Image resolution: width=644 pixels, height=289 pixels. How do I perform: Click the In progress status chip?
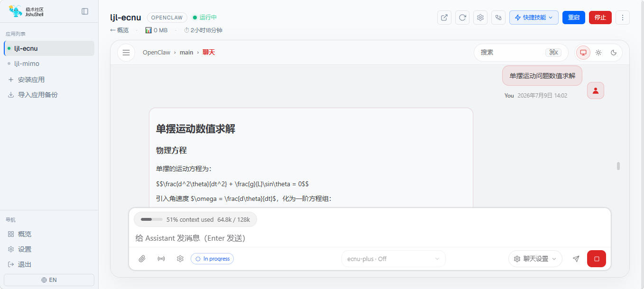point(212,259)
